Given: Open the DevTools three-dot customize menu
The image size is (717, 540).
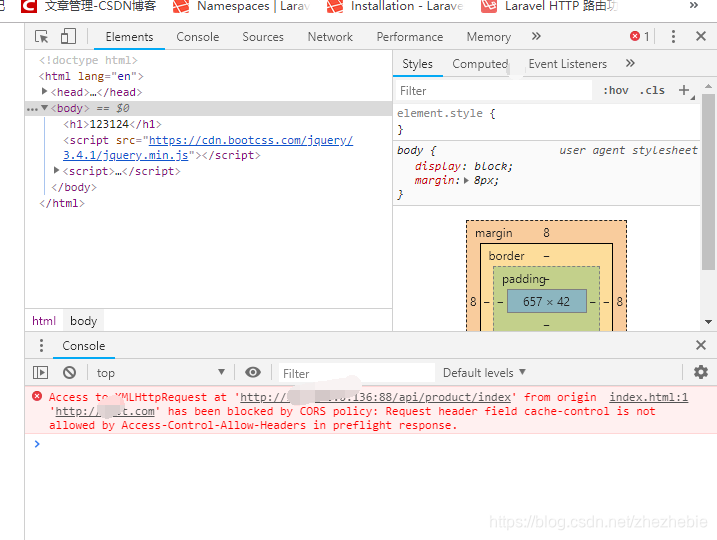Looking at the screenshot, I should (x=673, y=37).
